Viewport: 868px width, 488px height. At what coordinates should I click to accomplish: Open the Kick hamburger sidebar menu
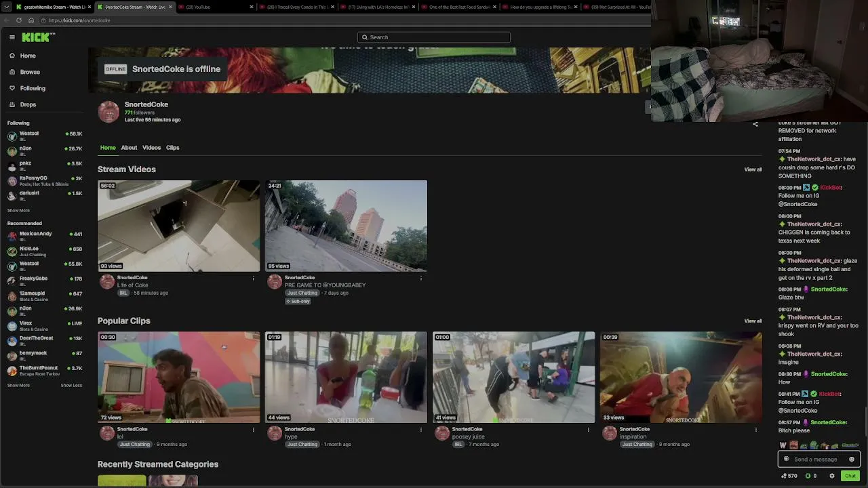[x=12, y=37]
